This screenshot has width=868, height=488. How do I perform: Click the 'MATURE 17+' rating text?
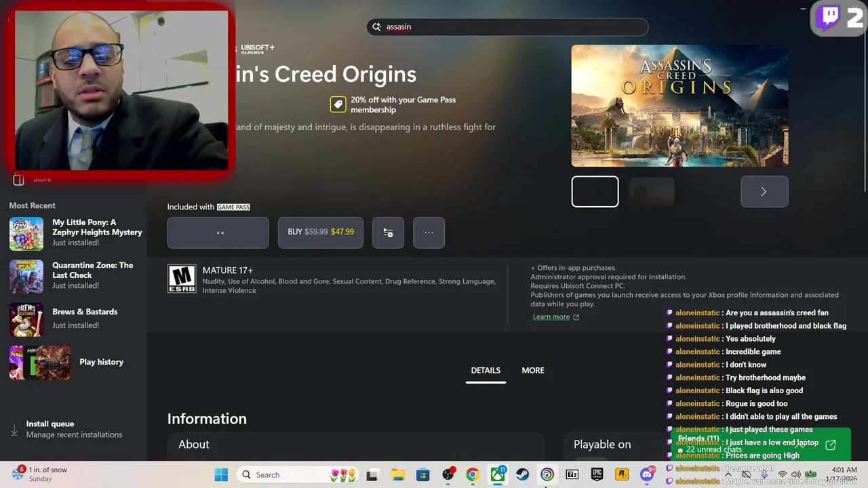(x=228, y=270)
